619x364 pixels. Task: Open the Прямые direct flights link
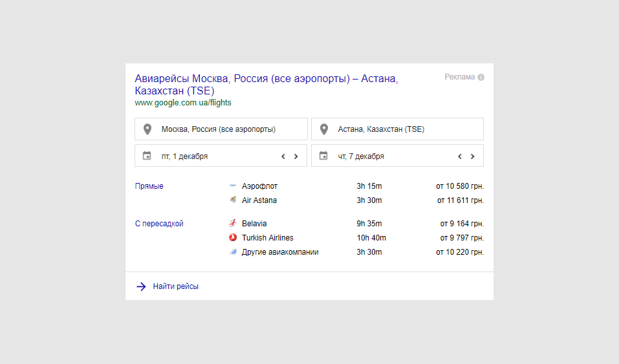(149, 186)
